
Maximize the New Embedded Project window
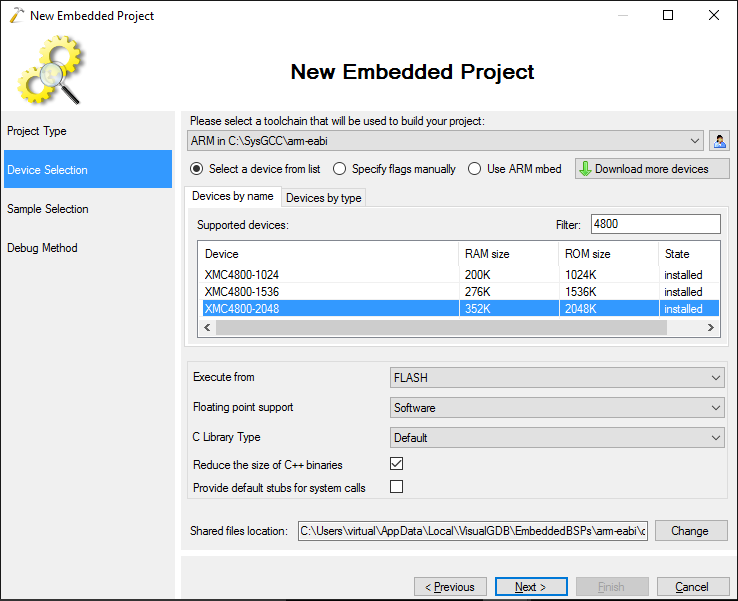[667, 15]
